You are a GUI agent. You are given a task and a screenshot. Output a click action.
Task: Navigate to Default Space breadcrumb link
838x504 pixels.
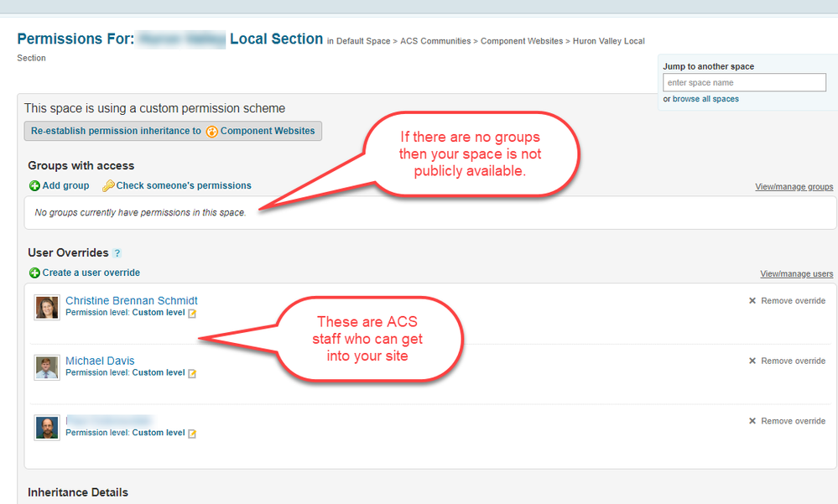(x=363, y=41)
